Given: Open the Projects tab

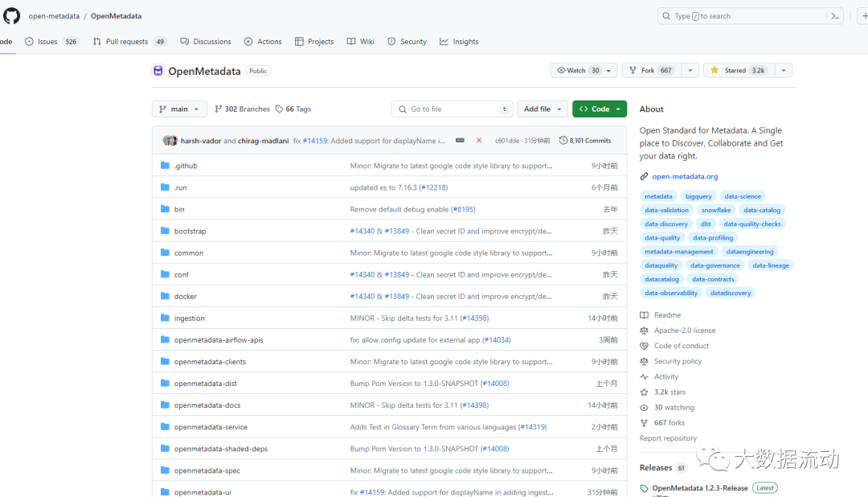Looking at the screenshot, I should [x=314, y=42].
